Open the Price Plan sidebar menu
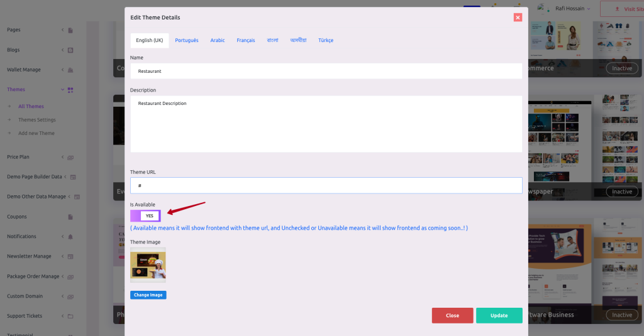This screenshot has height=336, width=644. (18, 157)
